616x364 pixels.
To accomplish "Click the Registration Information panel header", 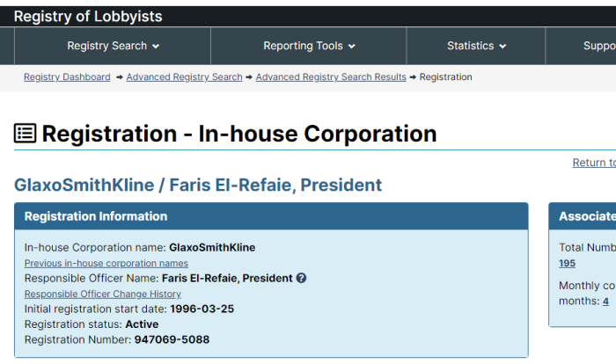I will click(271, 216).
